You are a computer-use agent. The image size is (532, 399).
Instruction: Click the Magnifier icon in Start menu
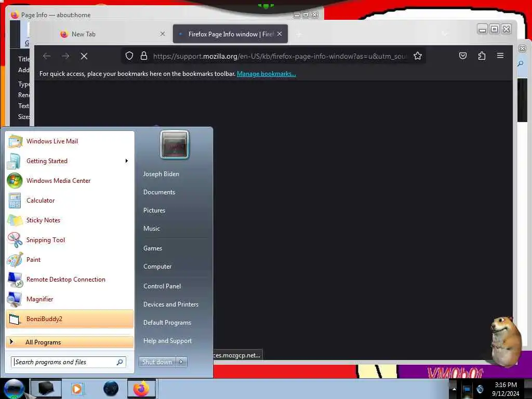click(x=15, y=299)
